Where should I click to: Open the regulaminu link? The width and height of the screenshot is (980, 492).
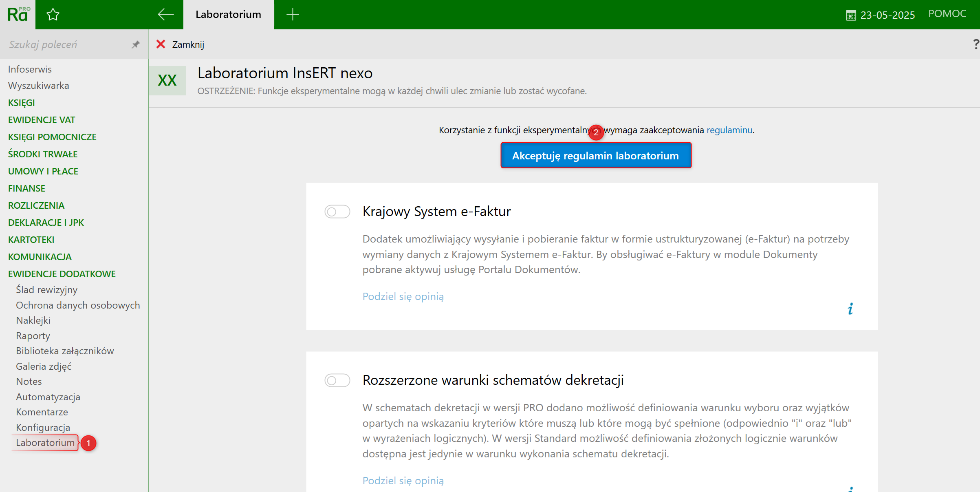[729, 130]
